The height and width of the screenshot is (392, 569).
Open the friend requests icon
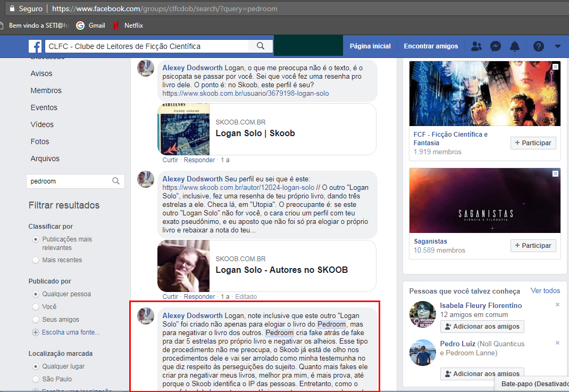coord(476,46)
